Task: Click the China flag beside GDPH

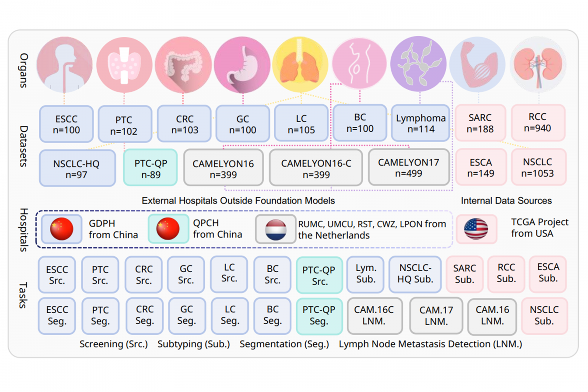Action: [x=61, y=229]
